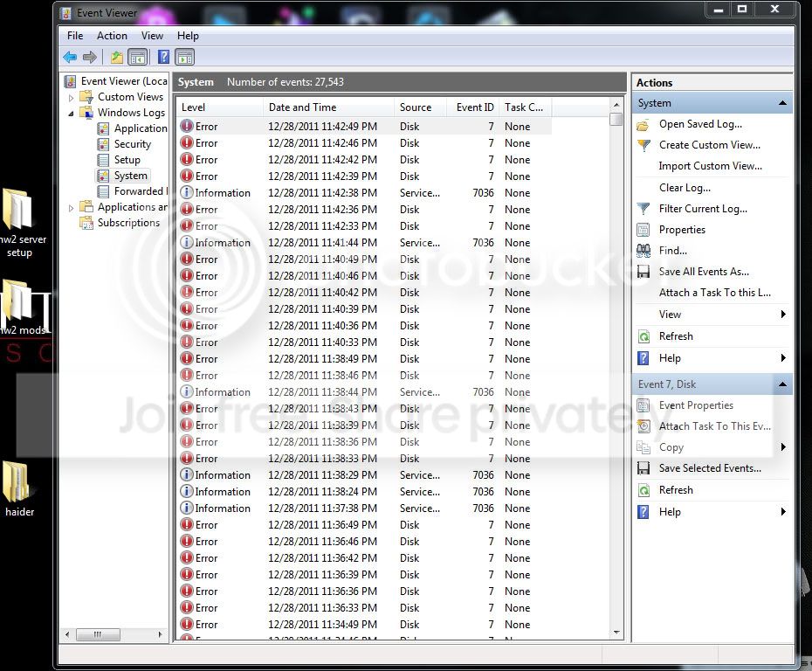Viewport: 812px width, 671px height.
Task: Click the Find binoculars icon
Action: [643, 251]
